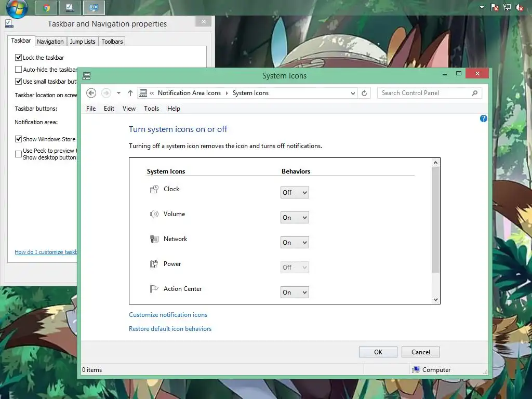The width and height of the screenshot is (532, 399).
Task: Click the Cancel button
Action: (421, 352)
